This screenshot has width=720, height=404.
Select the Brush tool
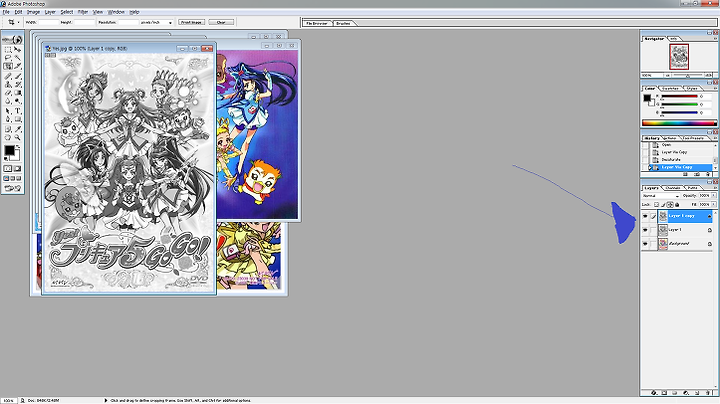pyautogui.click(x=17, y=76)
